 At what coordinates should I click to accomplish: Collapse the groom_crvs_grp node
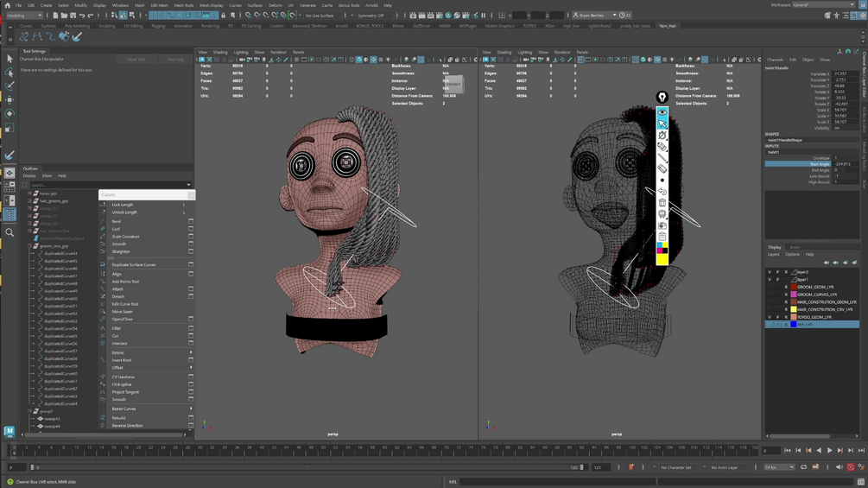29,245
